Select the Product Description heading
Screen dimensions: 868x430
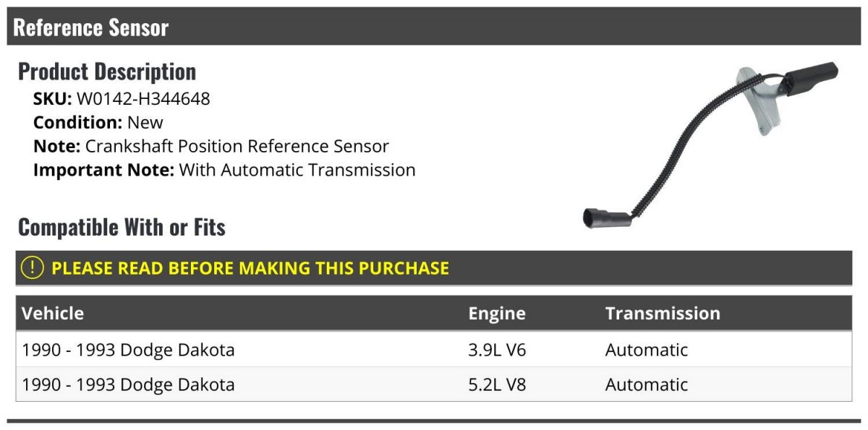(107, 72)
